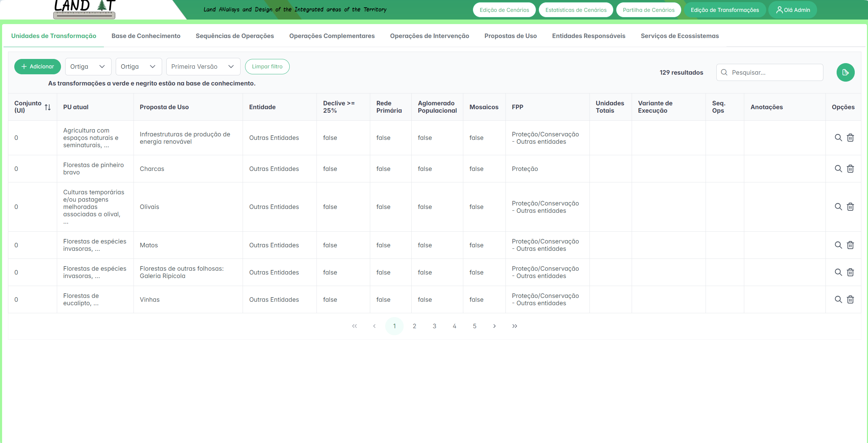Go to previous page of results
This screenshot has height=443, width=868.
tap(374, 326)
